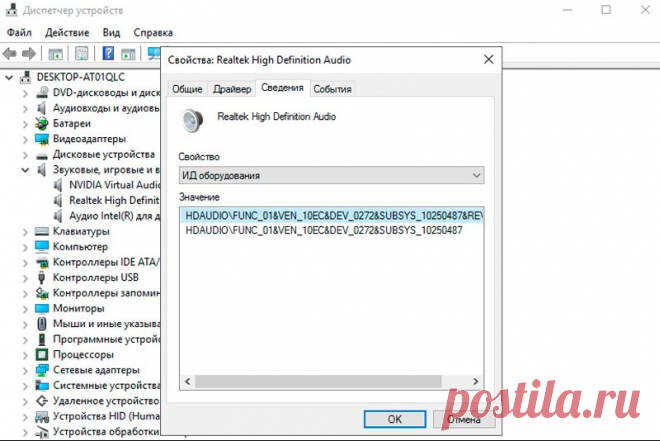Expand the Батареи tree node

click(25, 124)
